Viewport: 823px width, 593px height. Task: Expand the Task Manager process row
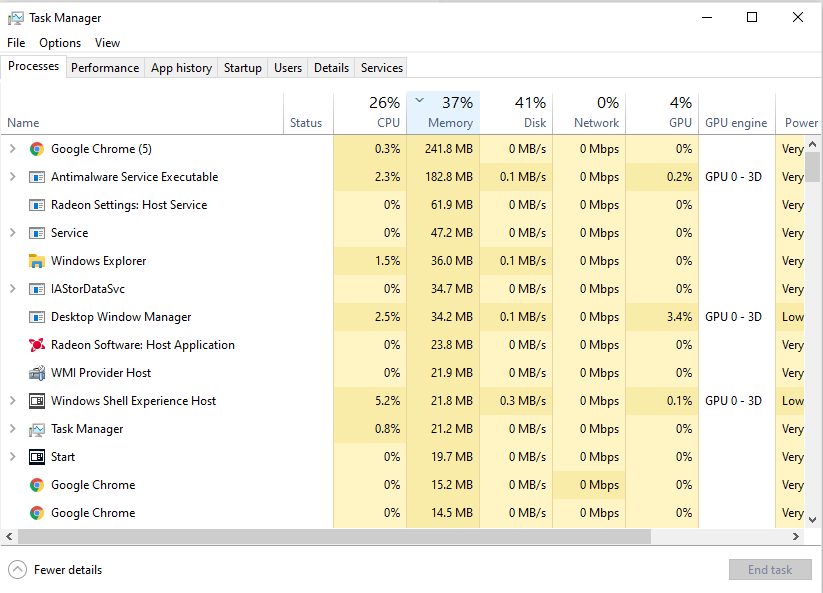tap(12, 429)
